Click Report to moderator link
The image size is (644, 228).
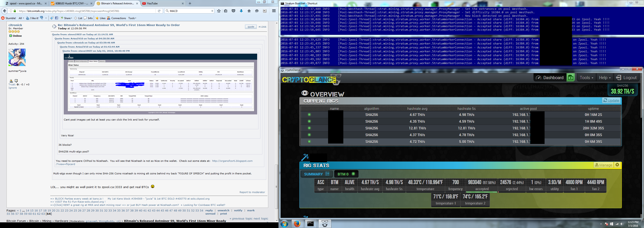[x=252, y=192]
